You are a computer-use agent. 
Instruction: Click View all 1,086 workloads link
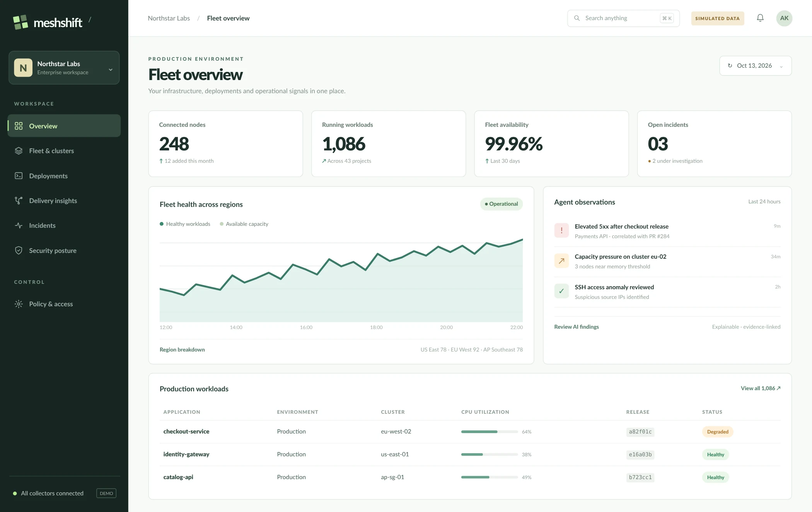[761, 388]
